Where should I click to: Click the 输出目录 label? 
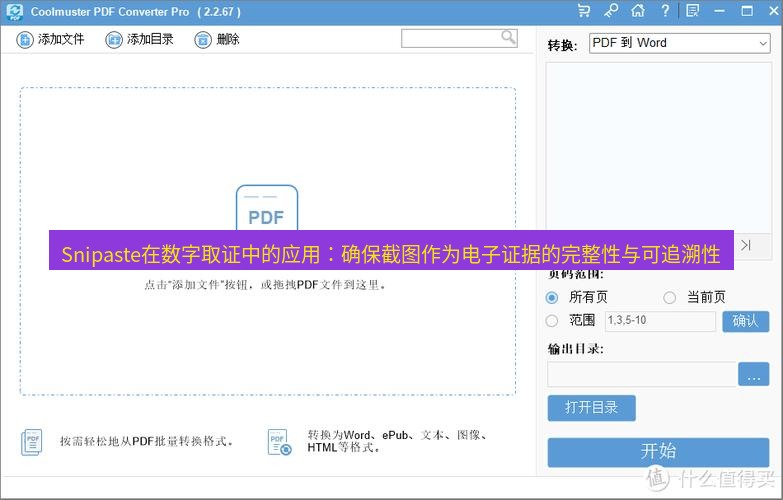pos(575,349)
